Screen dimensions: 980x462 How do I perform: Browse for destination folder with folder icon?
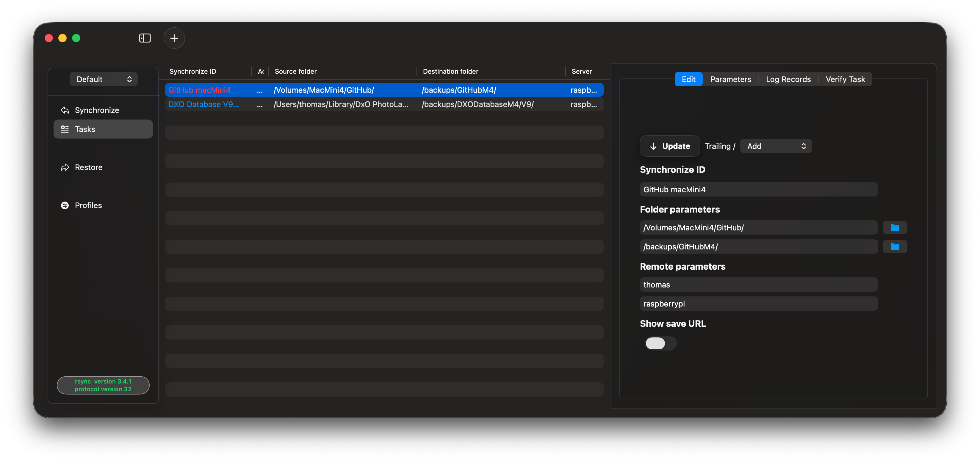(894, 247)
